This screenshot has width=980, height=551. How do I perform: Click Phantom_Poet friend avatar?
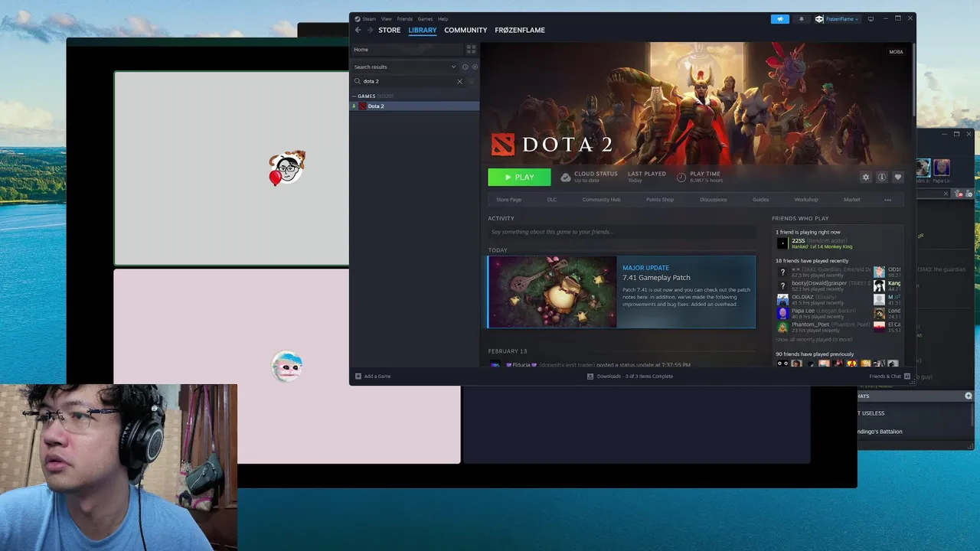(782, 327)
